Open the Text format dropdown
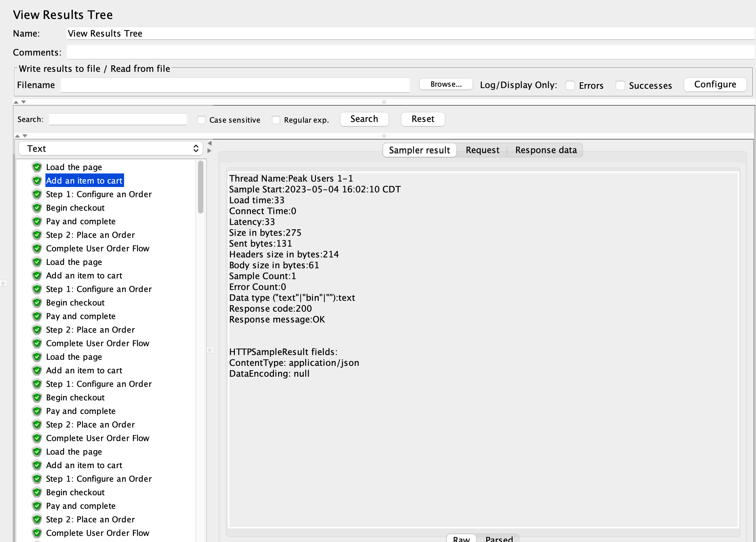756x542 pixels. 110,148
